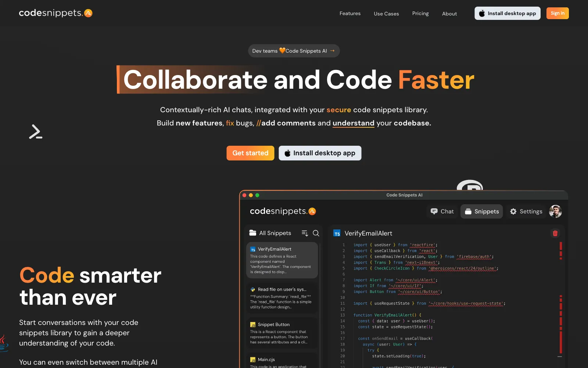Open the Features nav link
Image resolution: width=588 pixels, height=368 pixels.
click(x=350, y=13)
